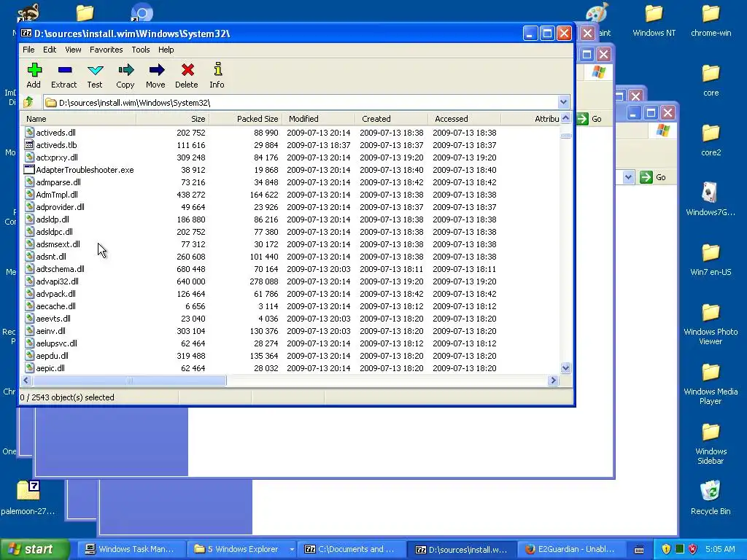The image size is (747, 560).
Task: Sort the list by Name column header
Action: point(79,119)
